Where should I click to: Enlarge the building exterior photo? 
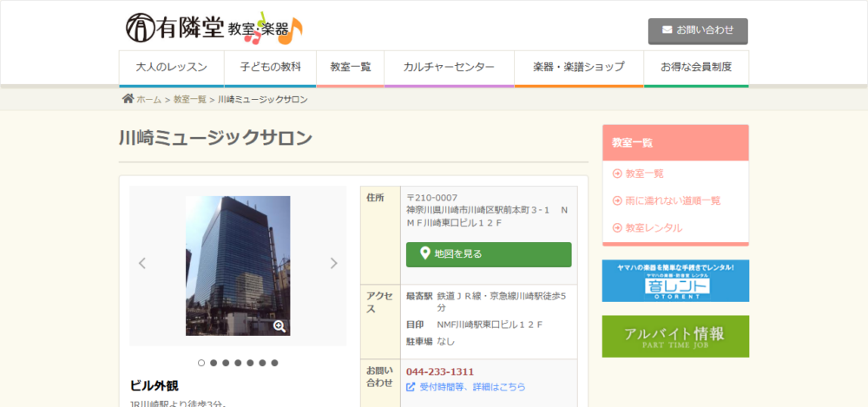238,266
